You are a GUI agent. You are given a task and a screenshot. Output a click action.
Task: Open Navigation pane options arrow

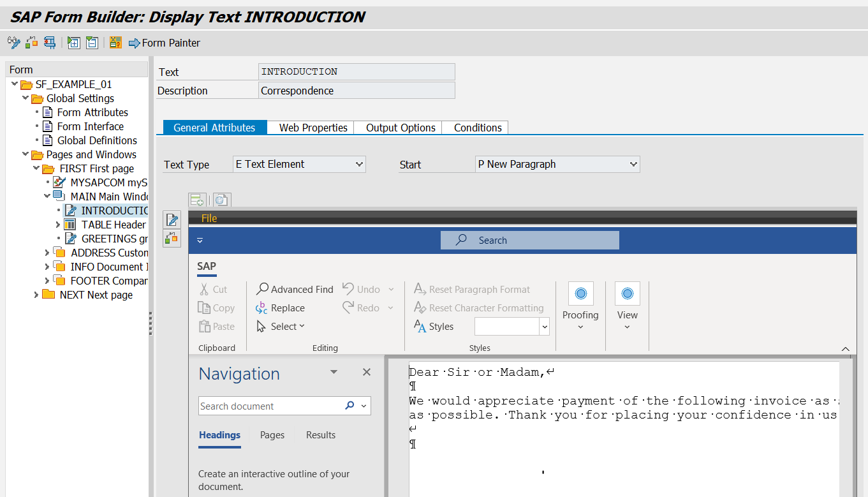tap(334, 372)
